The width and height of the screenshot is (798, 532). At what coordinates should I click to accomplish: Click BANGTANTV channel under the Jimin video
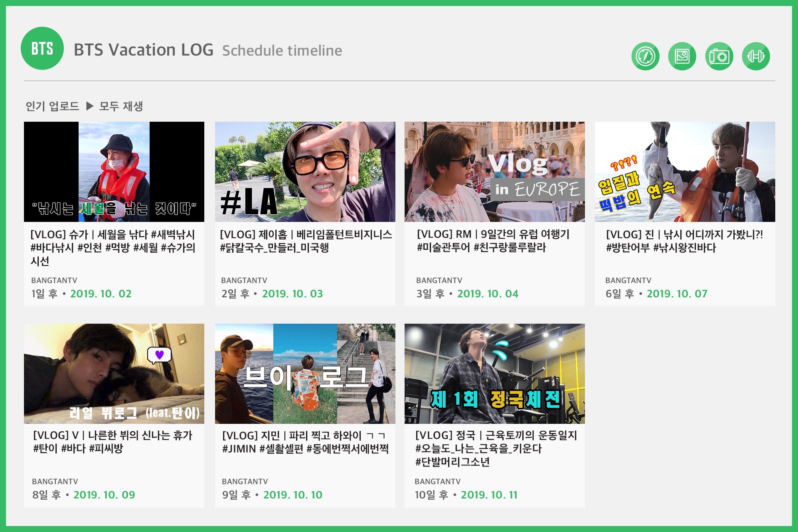click(245, 482)
